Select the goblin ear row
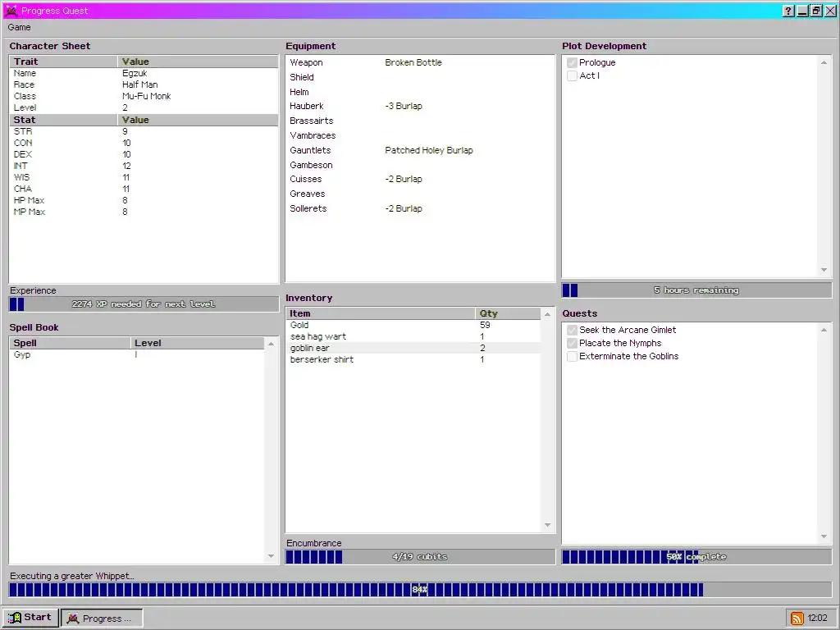Screen dimensions: 840x630 pyautogui.click(x=413, y=348)
